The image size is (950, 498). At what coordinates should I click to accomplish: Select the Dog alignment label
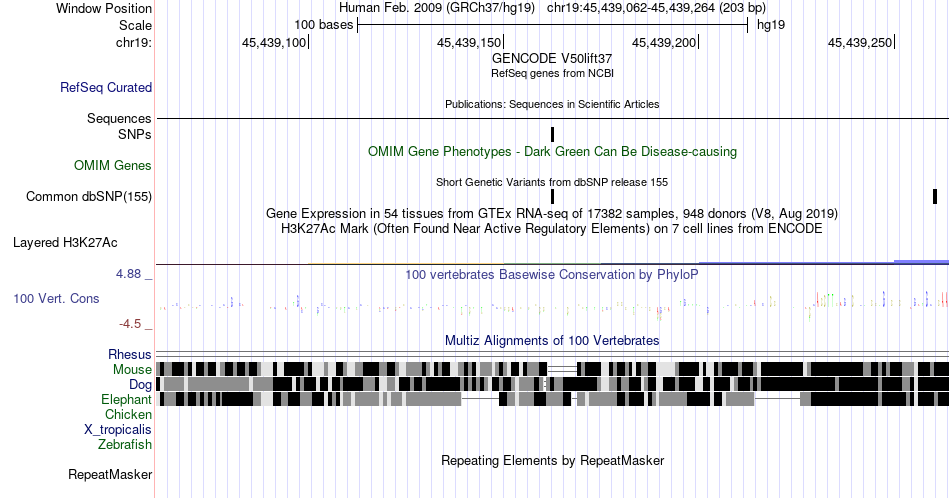[x=140, y=385]
